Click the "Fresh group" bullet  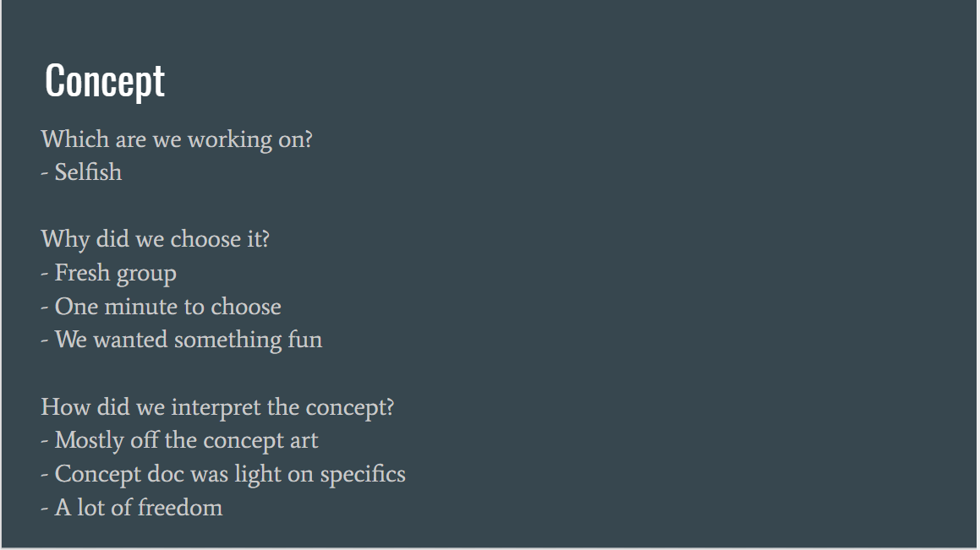pos(115,274)
